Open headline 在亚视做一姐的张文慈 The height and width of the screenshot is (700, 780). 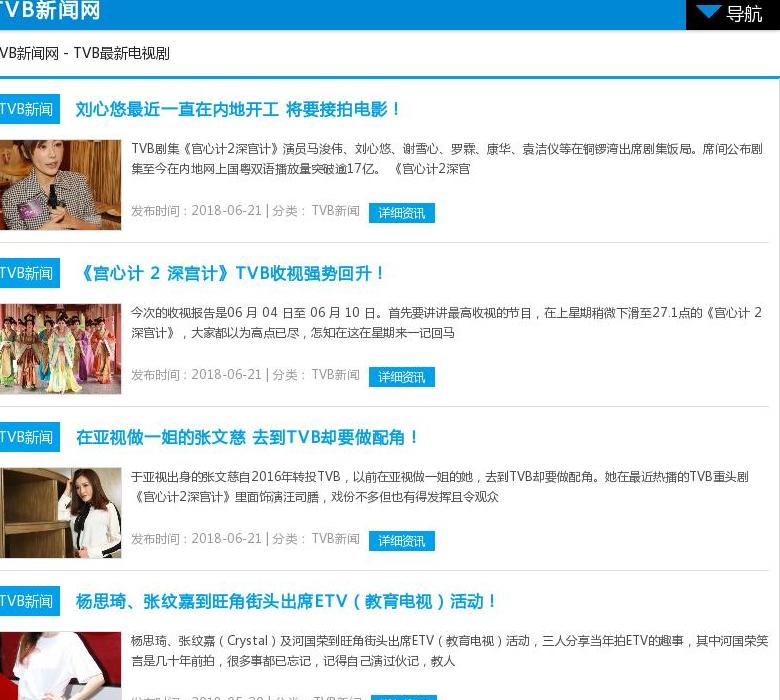247,437
